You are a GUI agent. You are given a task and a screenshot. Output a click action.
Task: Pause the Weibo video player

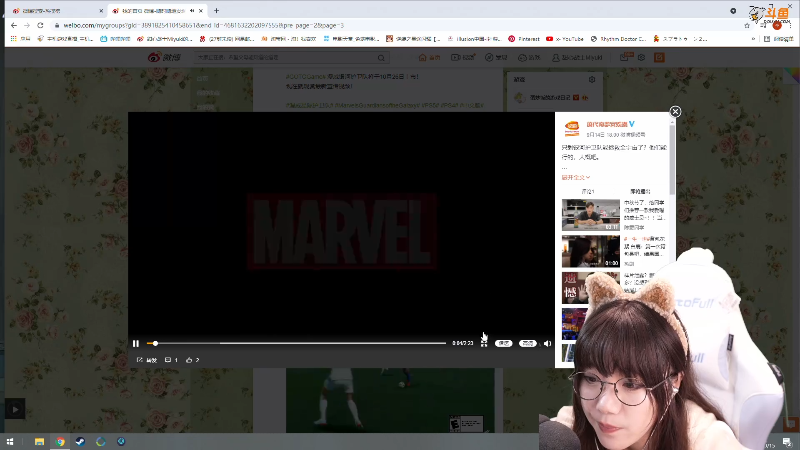coord(136,343)
